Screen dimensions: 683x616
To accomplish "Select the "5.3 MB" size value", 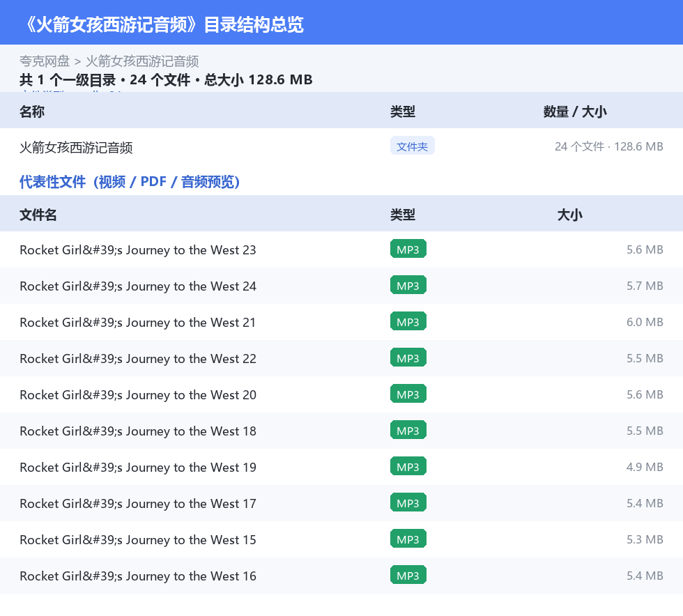I will [645, 539].
